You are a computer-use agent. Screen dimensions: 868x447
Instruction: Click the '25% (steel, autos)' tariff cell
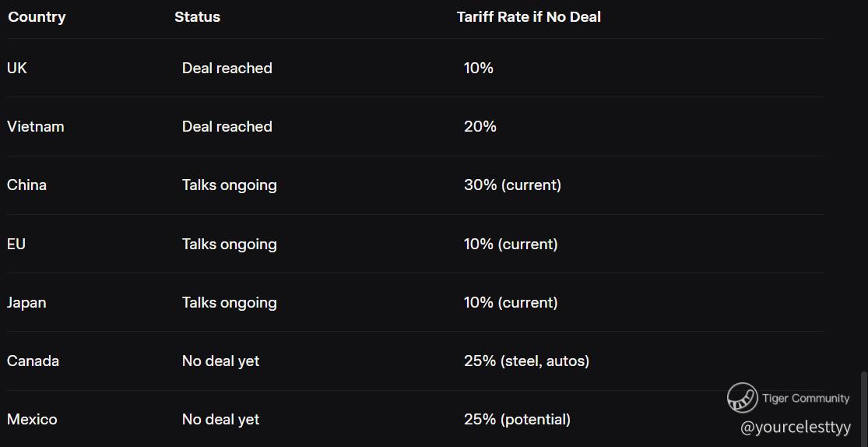(526, 361)
